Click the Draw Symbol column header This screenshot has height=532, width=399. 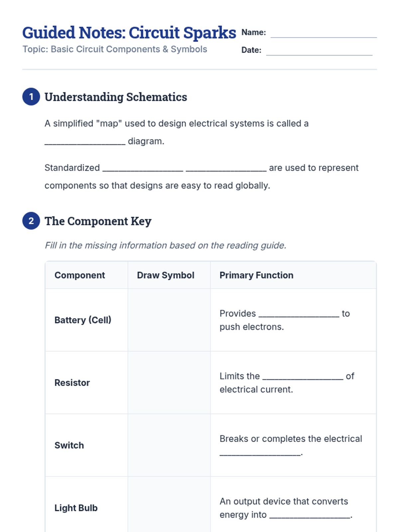[166, 275]
